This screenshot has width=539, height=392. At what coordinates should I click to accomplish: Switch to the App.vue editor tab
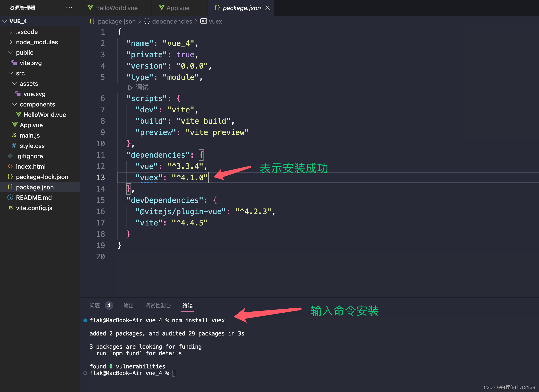pos(178,8)
